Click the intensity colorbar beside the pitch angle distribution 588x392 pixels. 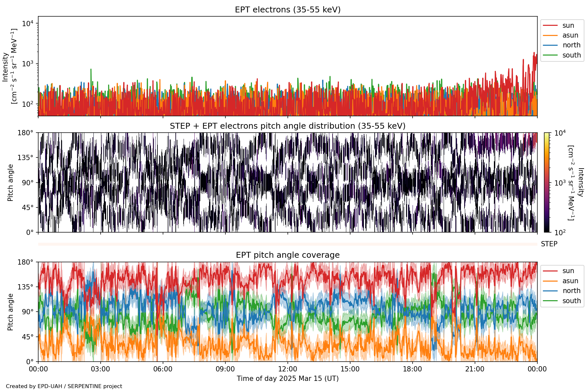547,182
